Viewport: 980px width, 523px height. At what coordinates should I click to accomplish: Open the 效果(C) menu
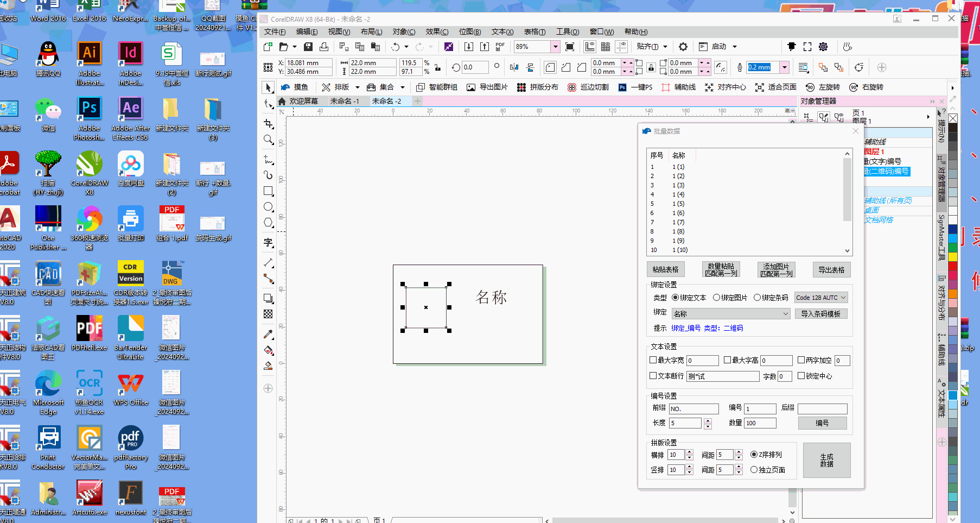pos(437,31)
